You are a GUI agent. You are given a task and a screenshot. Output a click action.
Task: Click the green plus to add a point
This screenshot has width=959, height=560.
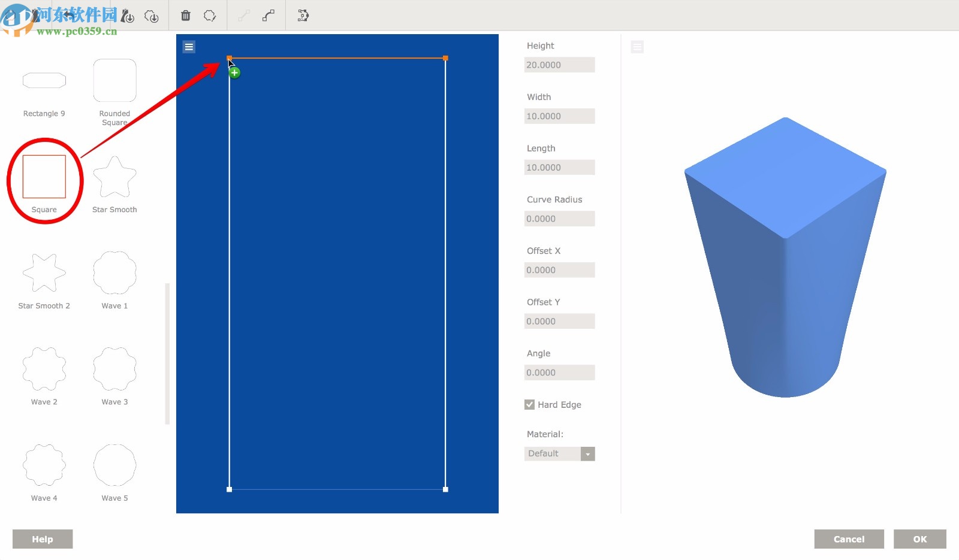point(234,72)
